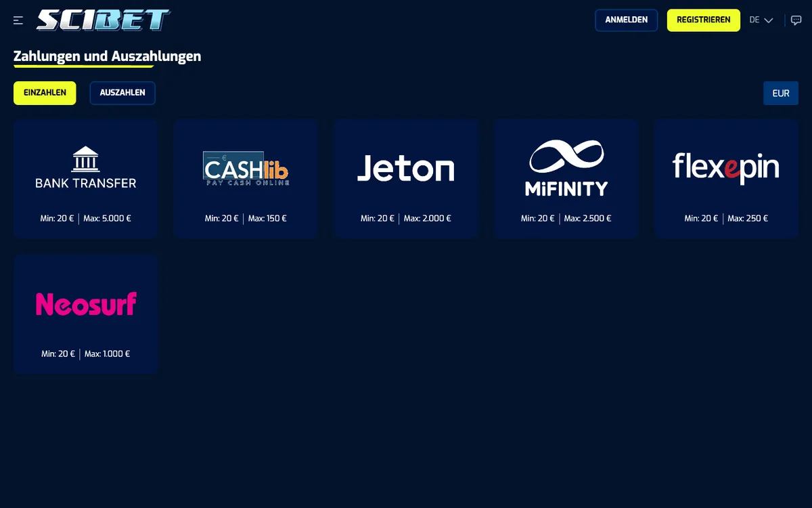The image size is (812, 508).
Task: Click Bank Transfer limits Min 20 € Max 5.000 €
Action: (86, 219)
